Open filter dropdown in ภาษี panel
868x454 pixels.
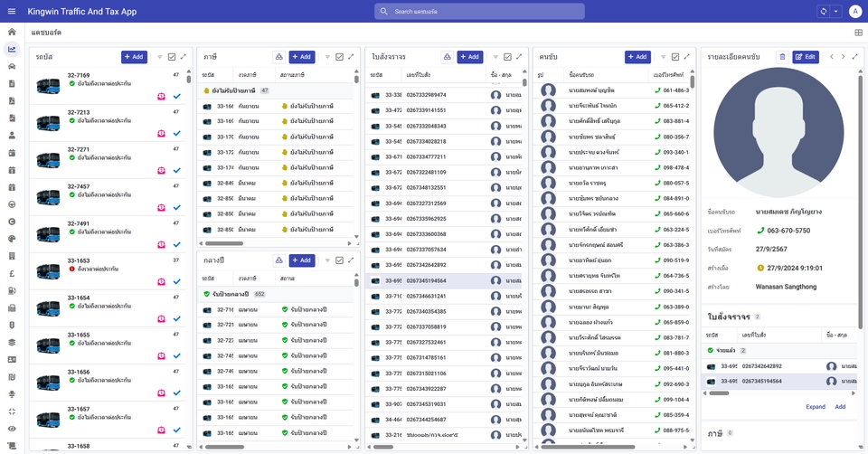(327, 57)
